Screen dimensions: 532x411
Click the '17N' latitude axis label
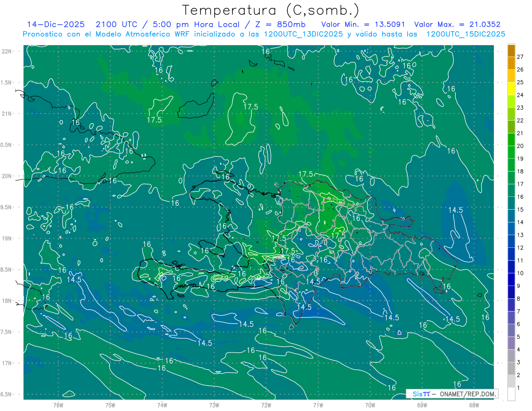7,363
